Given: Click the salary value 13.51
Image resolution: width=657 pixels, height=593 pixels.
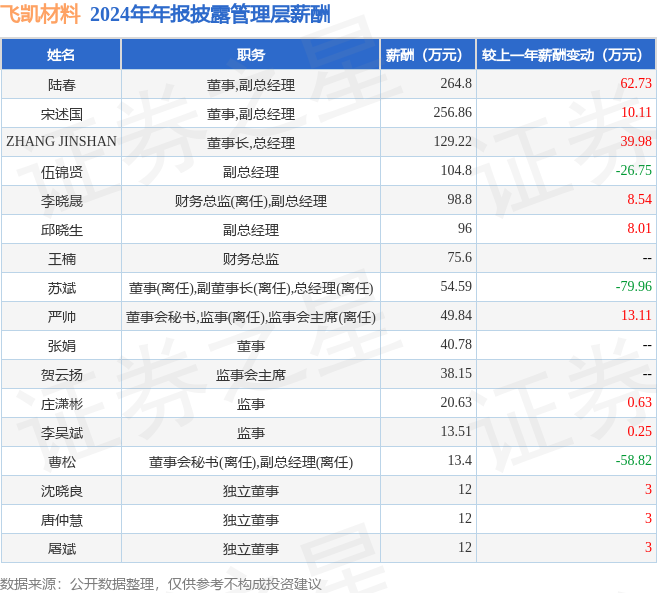Looking at the screenshot, I should [x=456, y=431].
